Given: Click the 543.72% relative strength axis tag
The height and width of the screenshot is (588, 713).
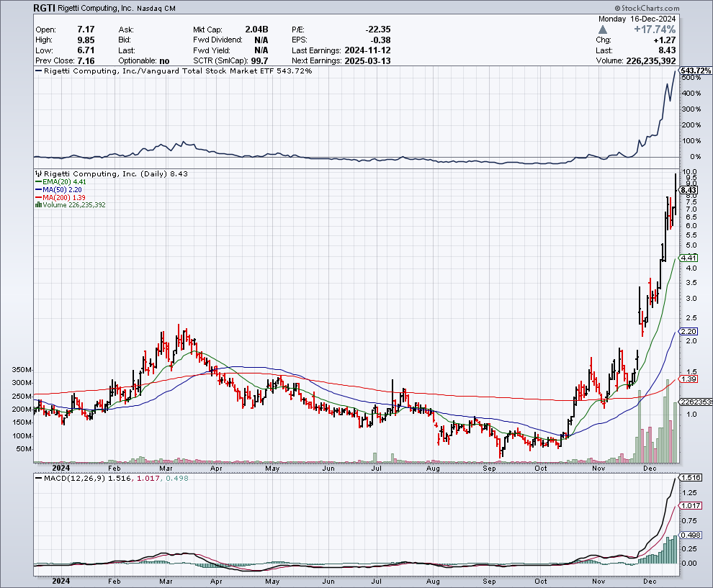Looking at the screenshot, I should [696, 71].
